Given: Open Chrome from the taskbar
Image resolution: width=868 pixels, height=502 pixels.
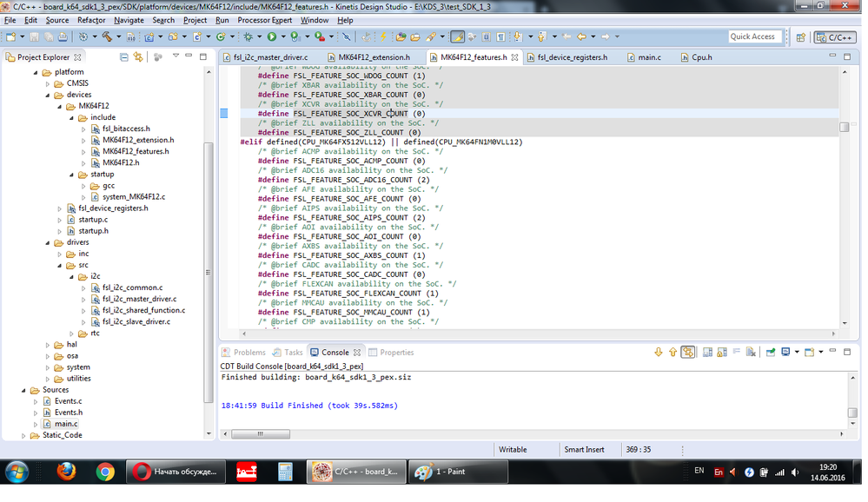Looking at the screenshot, I should pos(105,472).
